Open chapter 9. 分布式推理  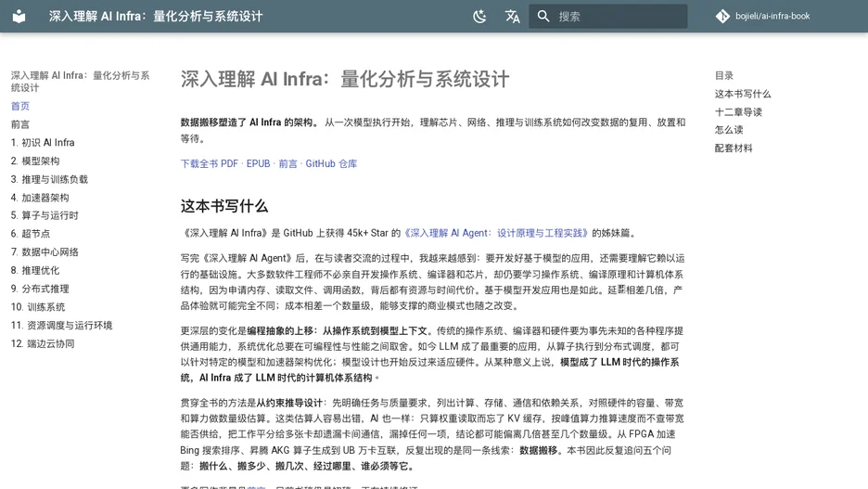click(x=40, y=289)
